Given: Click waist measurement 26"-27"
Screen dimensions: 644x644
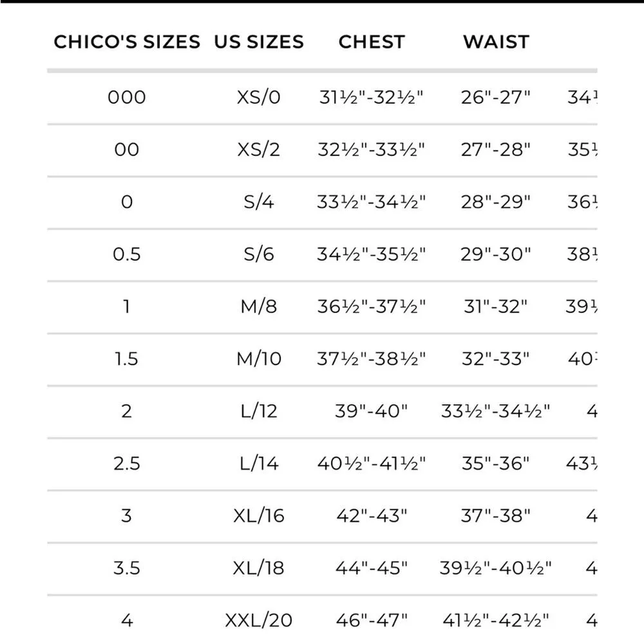Looking at the screenshot, I should tap(496, 97).
